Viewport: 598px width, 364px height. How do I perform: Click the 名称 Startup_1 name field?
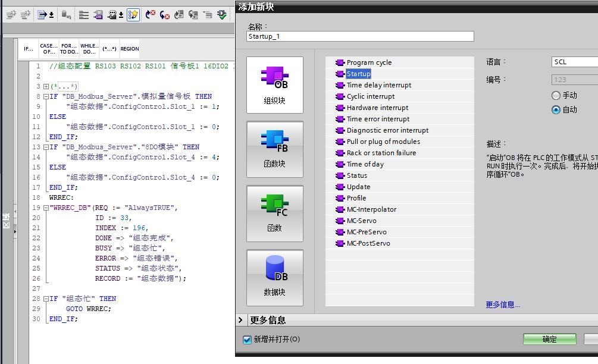pos(360,36)
